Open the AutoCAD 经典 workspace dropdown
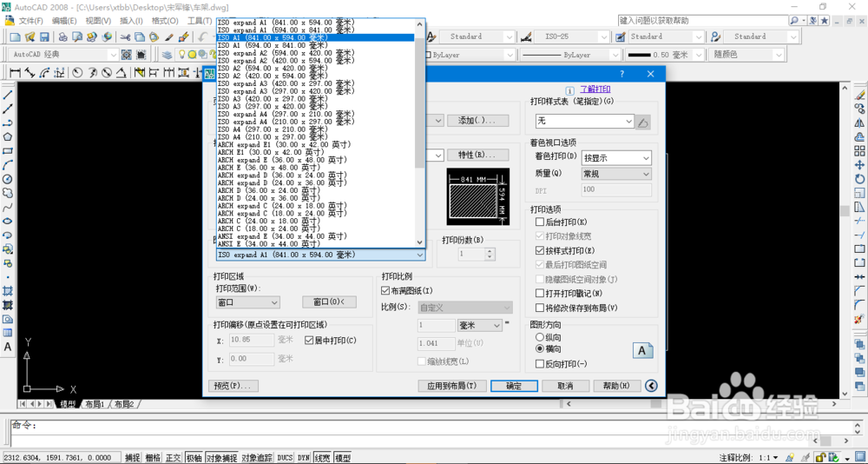Image resolution: width=868 pixels, height=464 pixels. pyautogui.click(x=63, y=55)
